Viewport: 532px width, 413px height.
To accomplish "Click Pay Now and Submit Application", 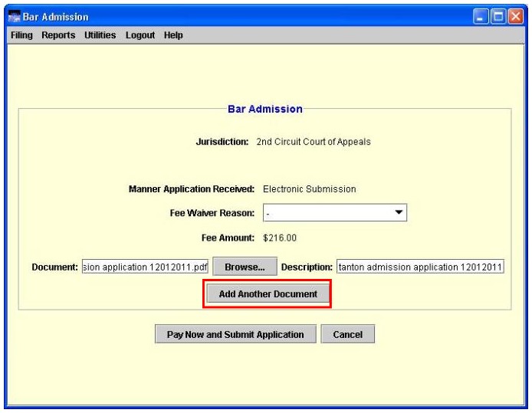I will pos(235,334).
